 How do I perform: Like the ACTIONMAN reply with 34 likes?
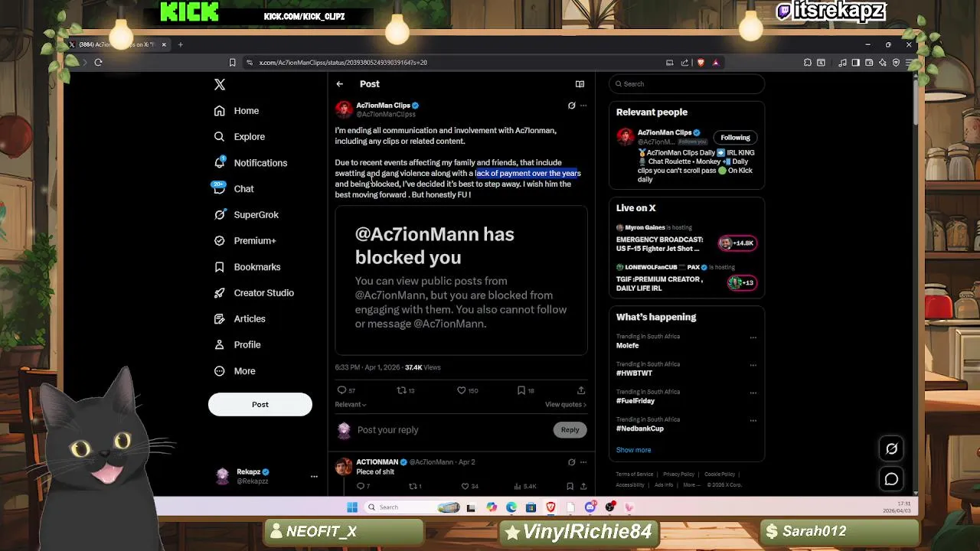point(465,487)
